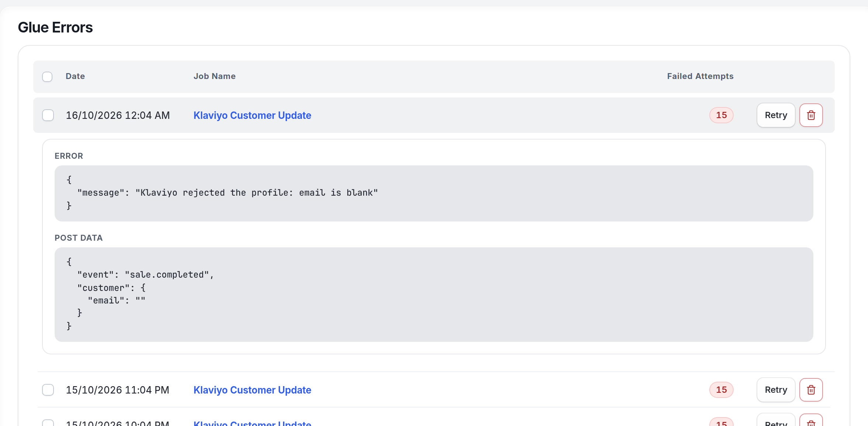
Task: Open Klaviyo Customer Update link for 16/10/2026
Action: coord(252,116)
